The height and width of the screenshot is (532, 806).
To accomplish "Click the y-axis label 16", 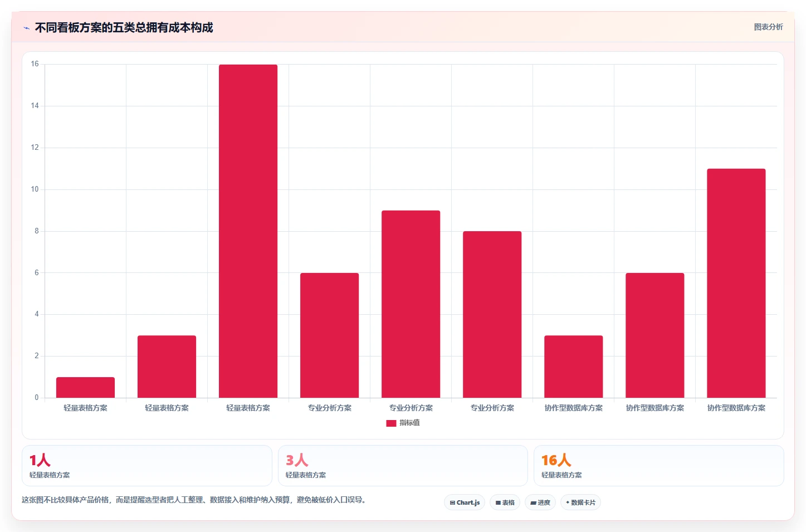I will (x=35, y=64).
